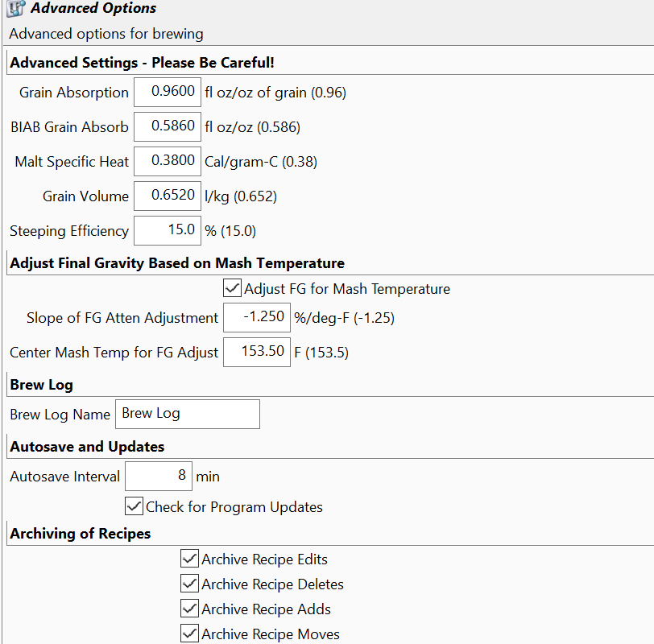The height and width of the screenshot is (644, 654).
Task: Click the 'l/kg (0.652)' unit text
Action: click(x=241, y=196)
